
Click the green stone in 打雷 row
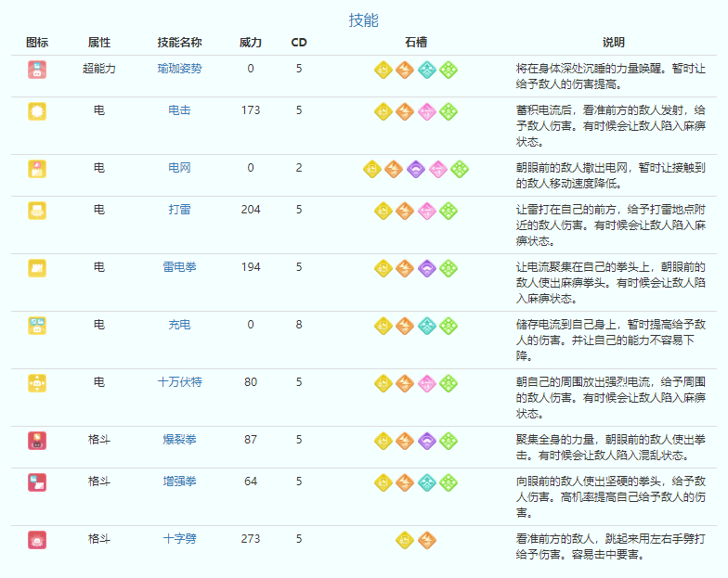448,211
